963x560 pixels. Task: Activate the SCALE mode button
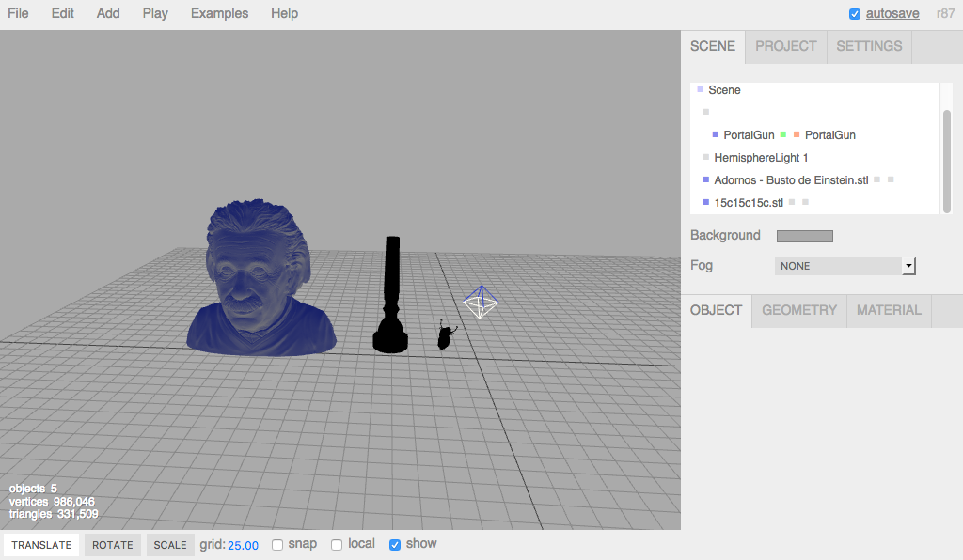coord(169,544)
